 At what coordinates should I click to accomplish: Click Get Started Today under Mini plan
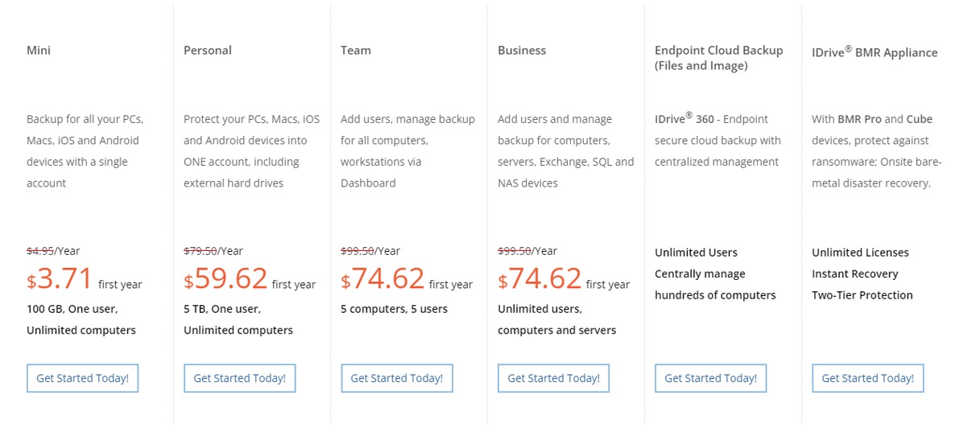point(82,378)
